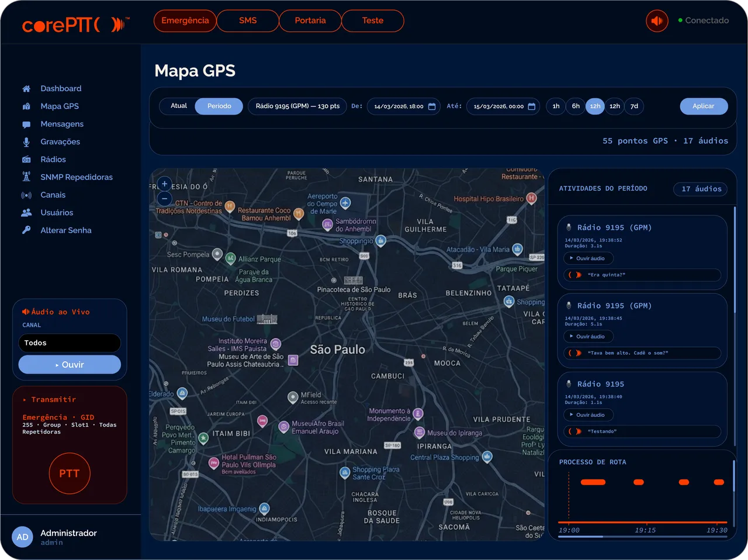Click the São Paulo map label
This screenshot has width=748, height=560.
click(x=337, y=350)
